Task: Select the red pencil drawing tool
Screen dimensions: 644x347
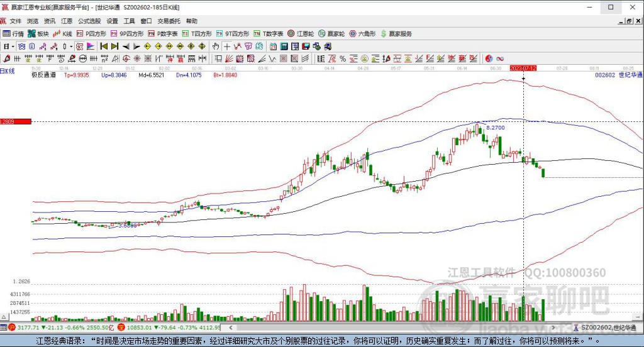Action: pyautogui.click(x=6, y=58)
